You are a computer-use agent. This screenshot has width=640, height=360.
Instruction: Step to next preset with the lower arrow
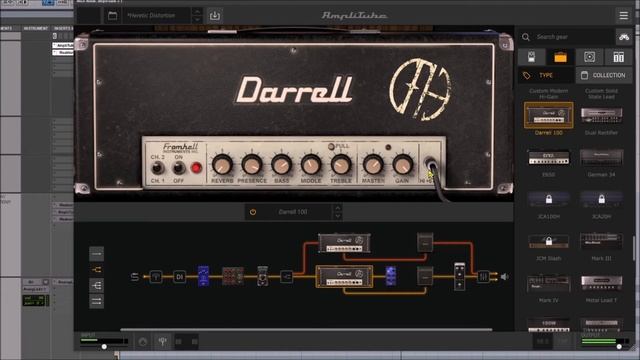click(197, 20)
